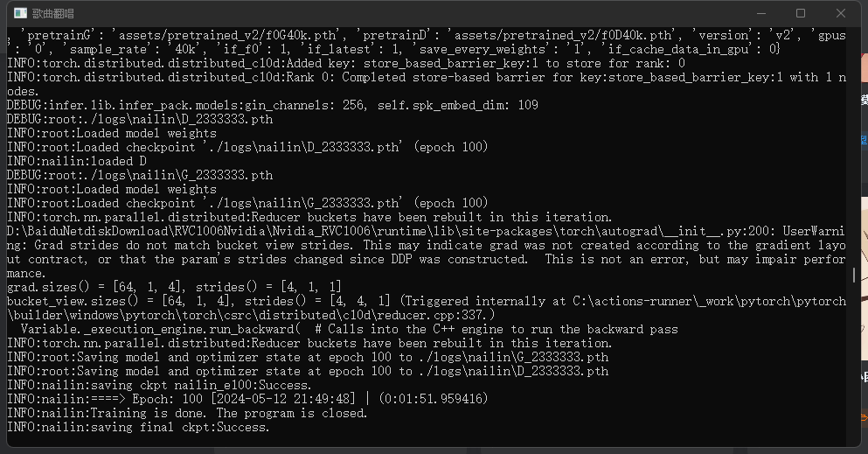Click the console app icon in title bar
This screenshot has width=868, height=454.
tap(20, 13)
